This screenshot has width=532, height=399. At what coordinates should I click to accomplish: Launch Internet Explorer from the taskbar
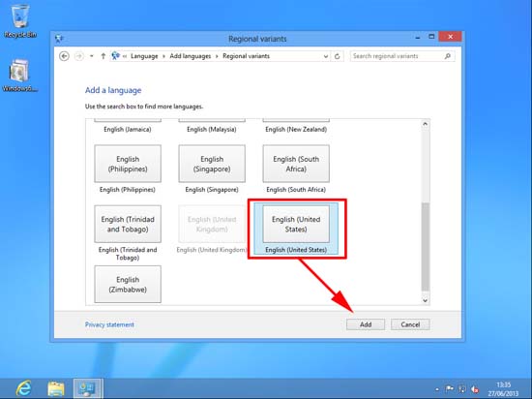[24, 388]
